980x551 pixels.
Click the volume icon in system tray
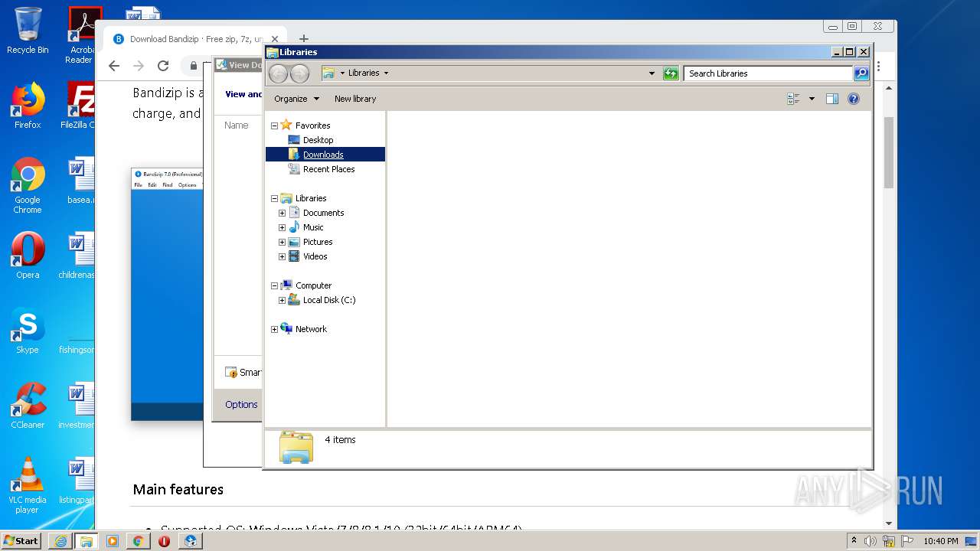tap(871, 541)
